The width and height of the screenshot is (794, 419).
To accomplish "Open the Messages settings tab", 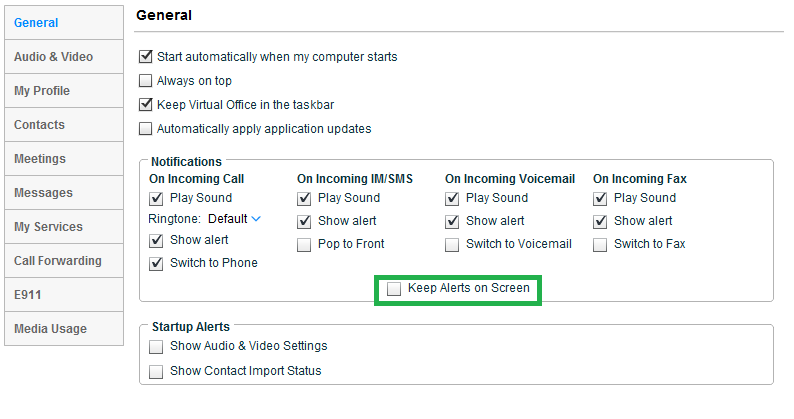I will click(64, 193).
